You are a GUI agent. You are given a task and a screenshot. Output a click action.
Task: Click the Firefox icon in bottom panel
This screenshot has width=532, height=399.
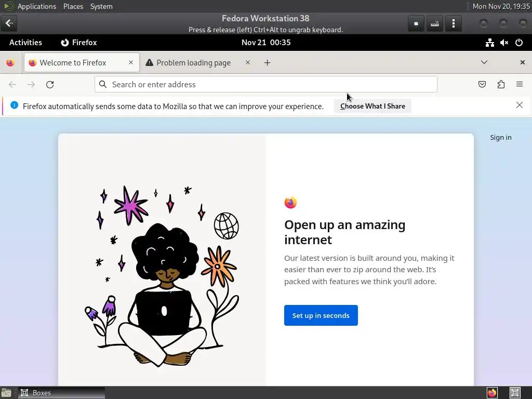tap(492, 393)
